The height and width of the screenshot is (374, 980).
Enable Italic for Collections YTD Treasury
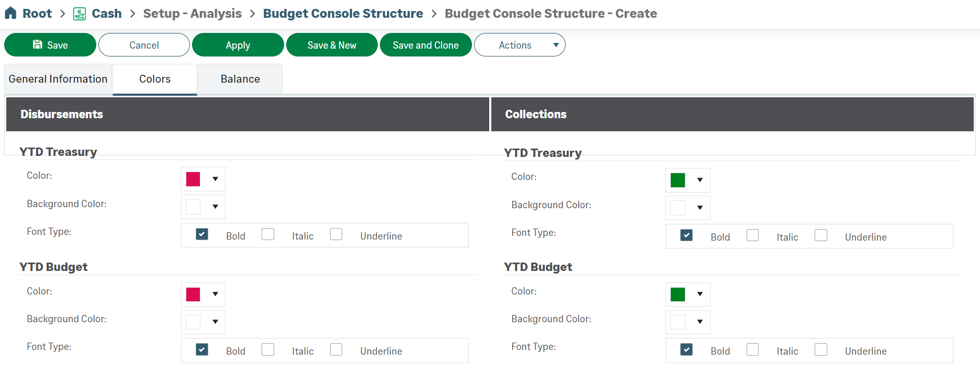pyautogui.click(x=752, y=235)
